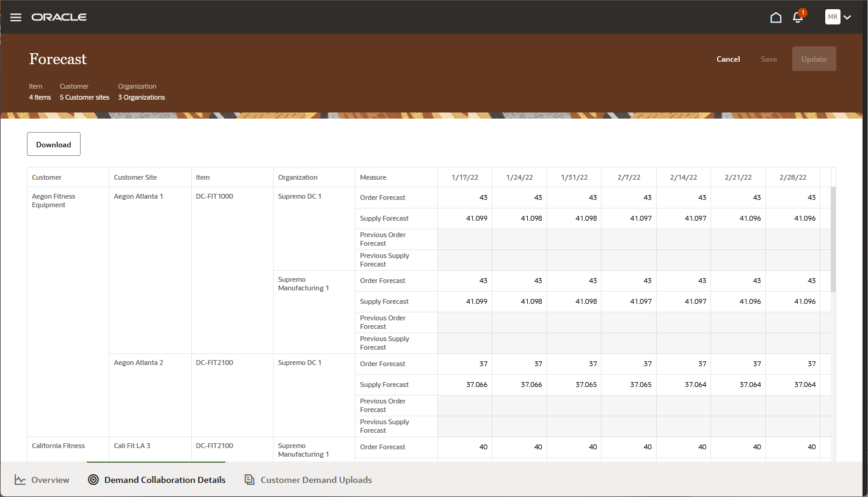This screenshot has width=868, height=497.
Task: Open the Customer Demand Uploads tab
Action: click(x=308, y=480)
